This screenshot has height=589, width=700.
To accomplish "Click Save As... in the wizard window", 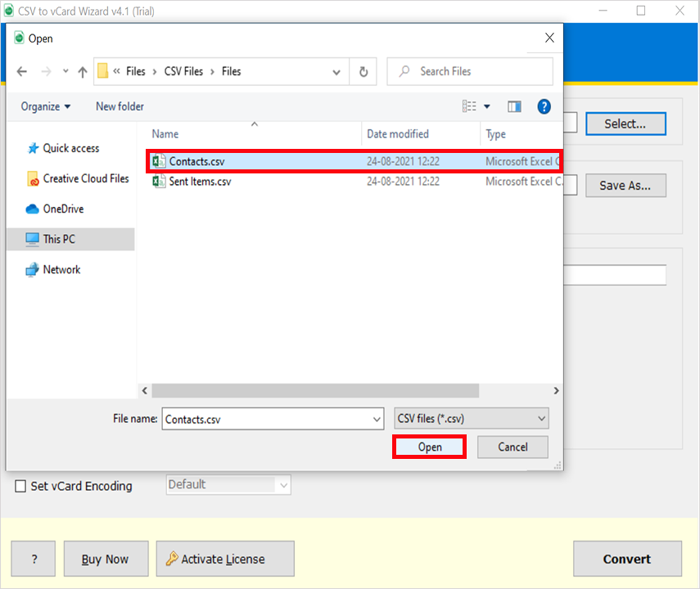I will [x=625, y=185].
